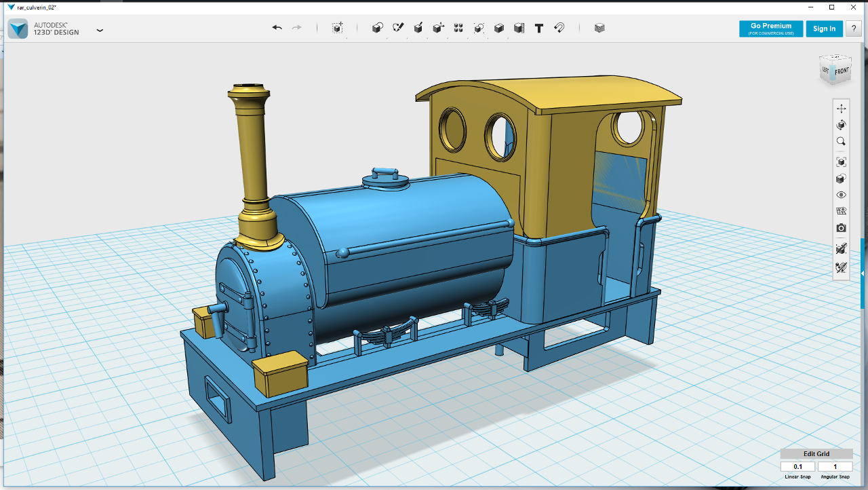Open the Combine tool menu

point(499,28)
